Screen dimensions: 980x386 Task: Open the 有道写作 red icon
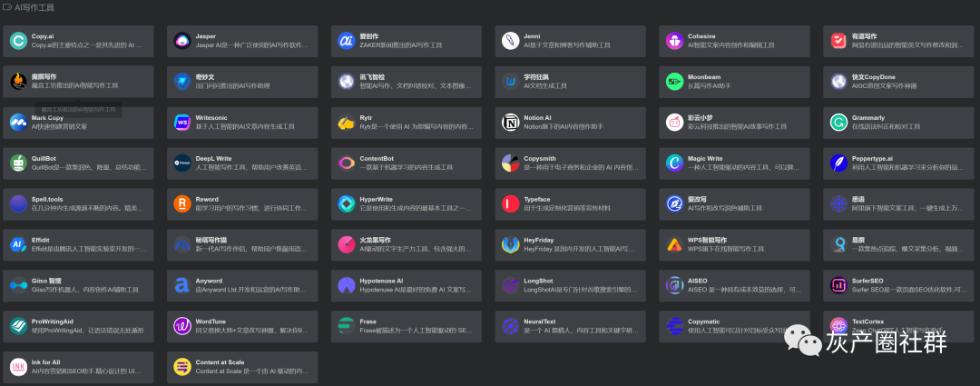point(838,41)
